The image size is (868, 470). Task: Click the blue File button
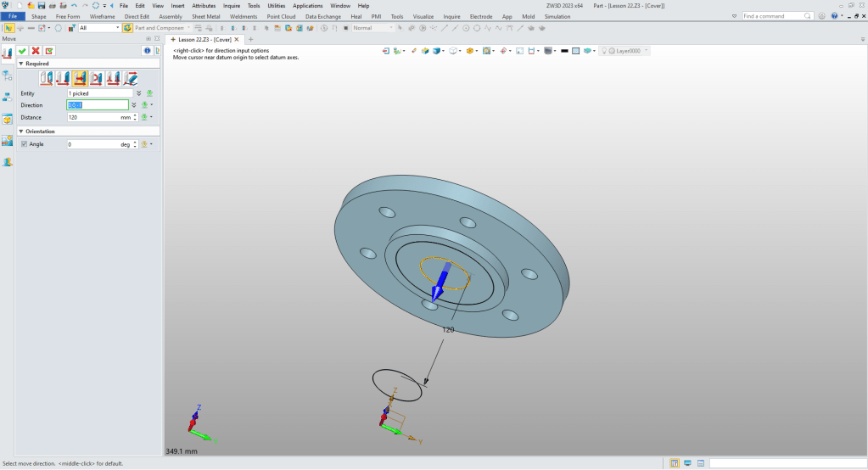[13, 16]
